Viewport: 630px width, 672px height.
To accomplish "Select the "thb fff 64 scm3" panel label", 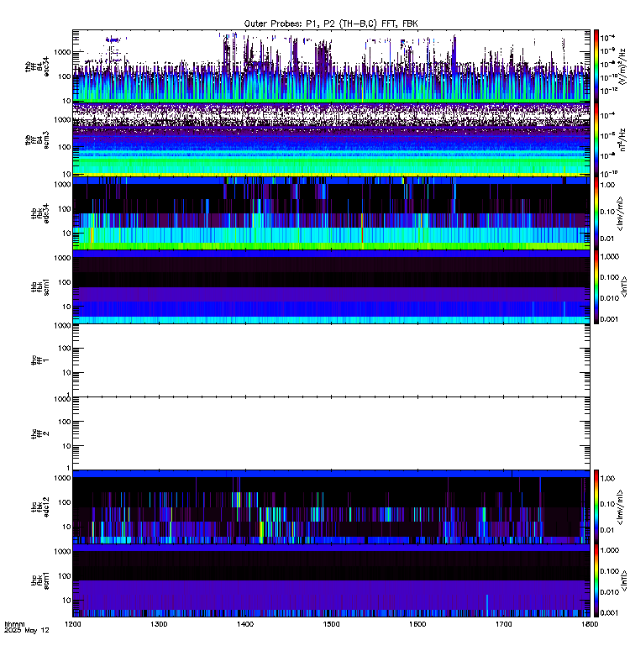I will pos(37,140).
